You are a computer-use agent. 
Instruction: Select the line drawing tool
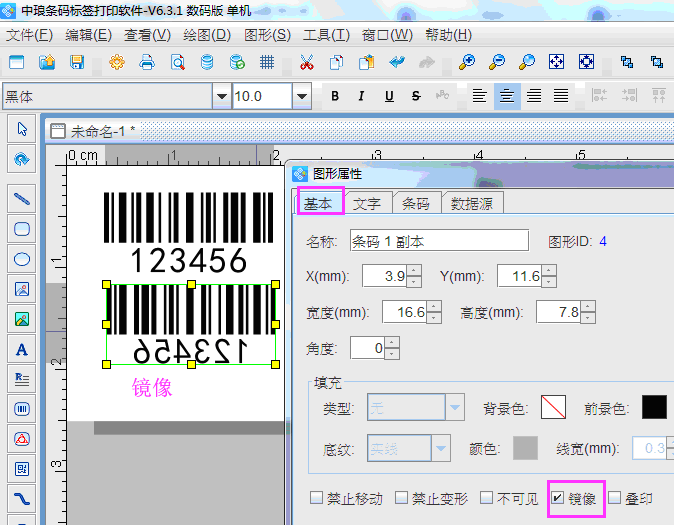[x=21, y=198]
